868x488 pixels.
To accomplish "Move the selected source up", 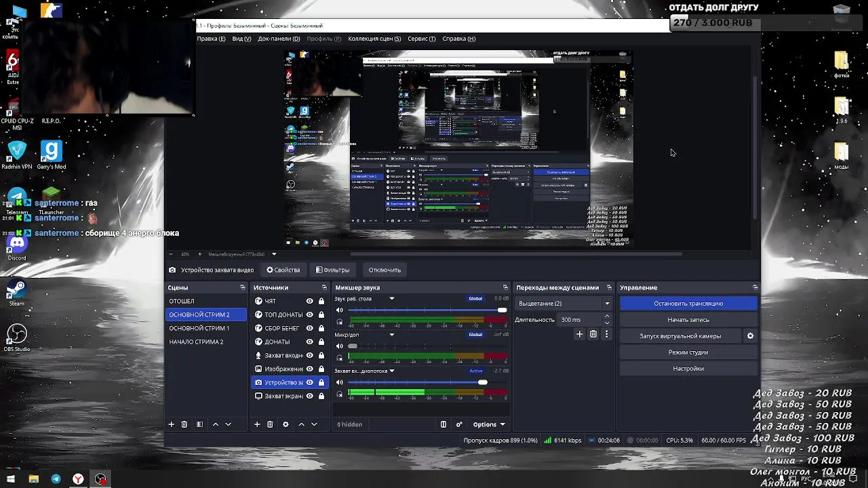I will point(302,424).
